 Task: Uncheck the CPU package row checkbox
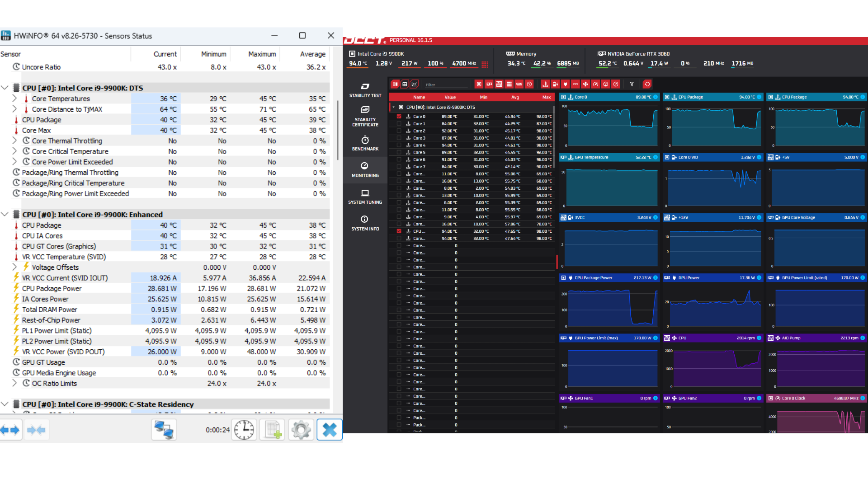coord(399,231)
